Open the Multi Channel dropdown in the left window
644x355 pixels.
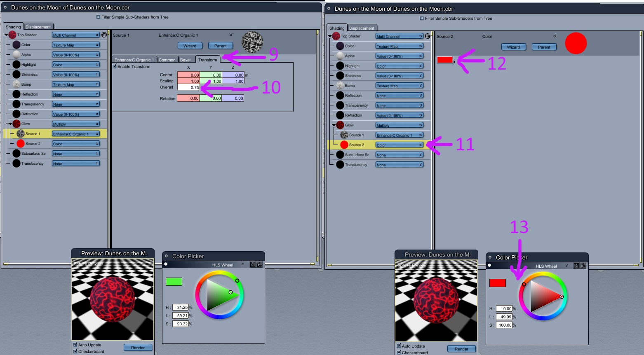pos(76,35)
